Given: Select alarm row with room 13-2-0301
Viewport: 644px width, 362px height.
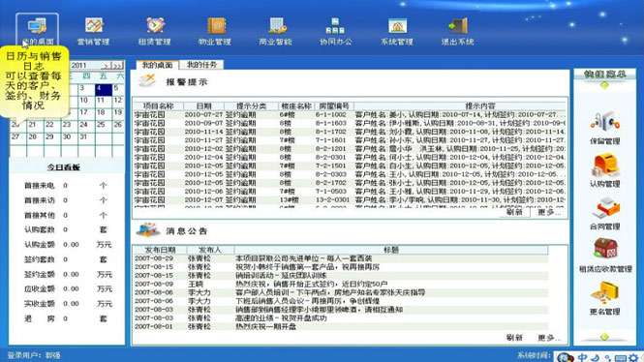Looking at the screenshot, I should click(350, 200).
